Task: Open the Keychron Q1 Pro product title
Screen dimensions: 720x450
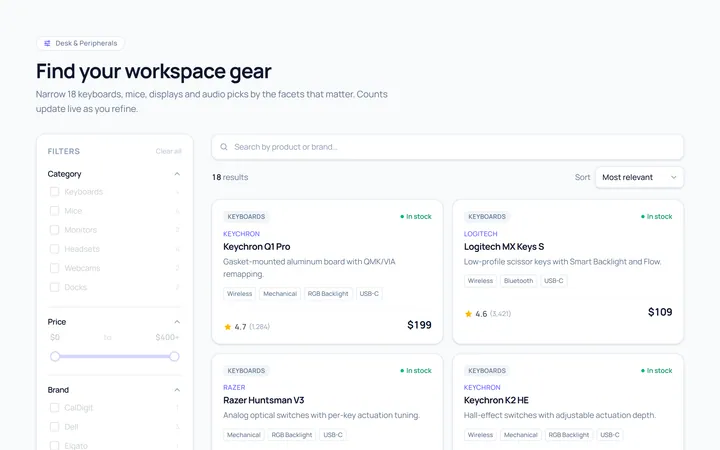Action: [257, 247]
